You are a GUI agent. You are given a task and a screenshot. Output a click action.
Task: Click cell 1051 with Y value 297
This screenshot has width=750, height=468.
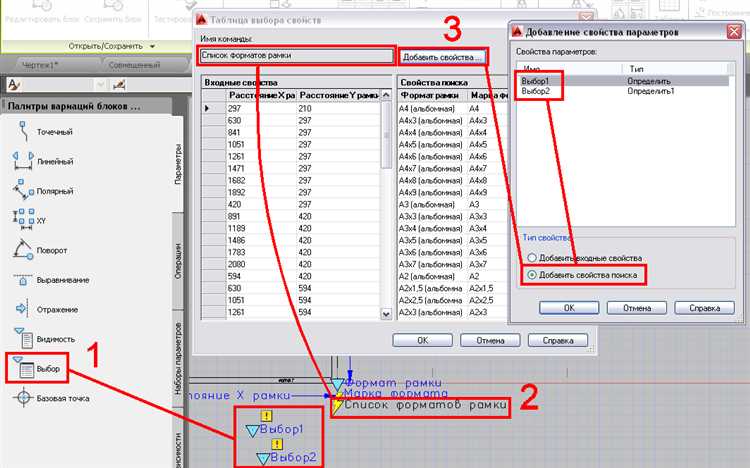click(x=261, y=145)
